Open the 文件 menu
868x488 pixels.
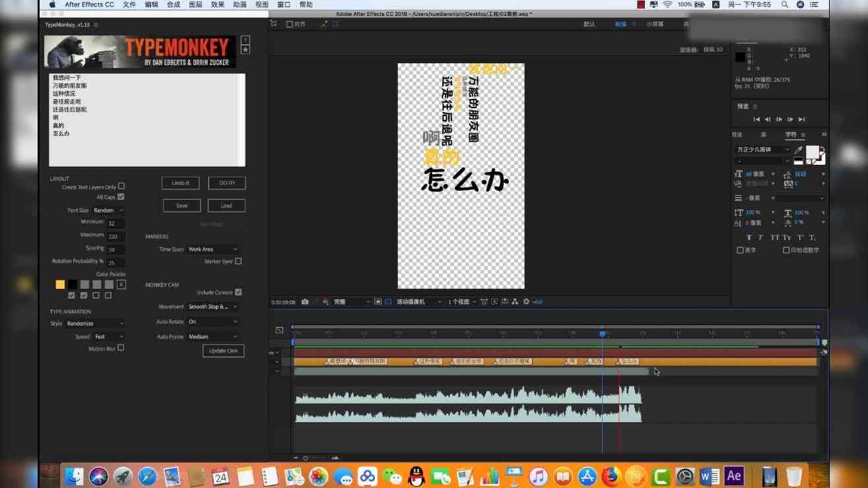point(129,5)
